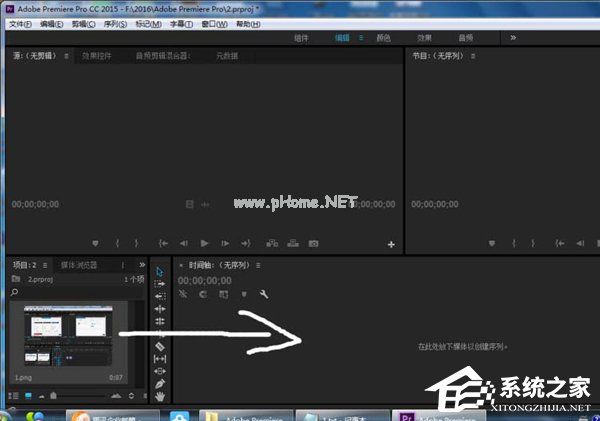Select the Track Select Forward tool
The width and height of the screenshot is (600, 421).
[160, 284]
